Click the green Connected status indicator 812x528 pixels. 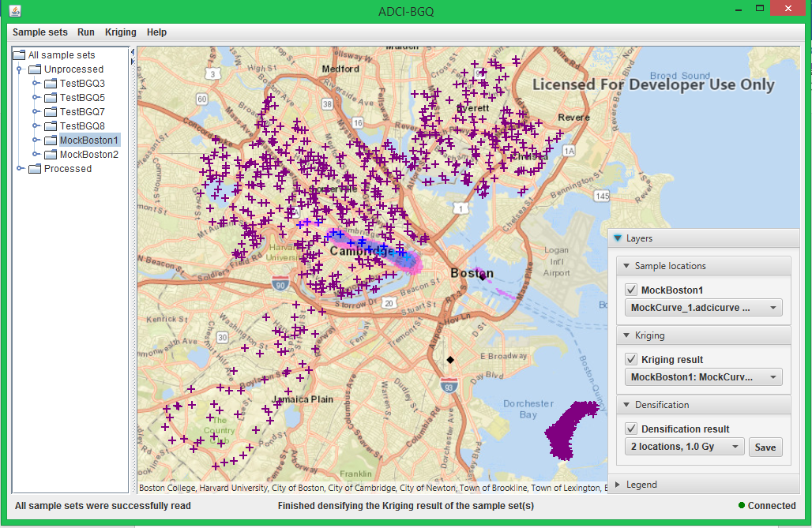(x=742, y=505)
